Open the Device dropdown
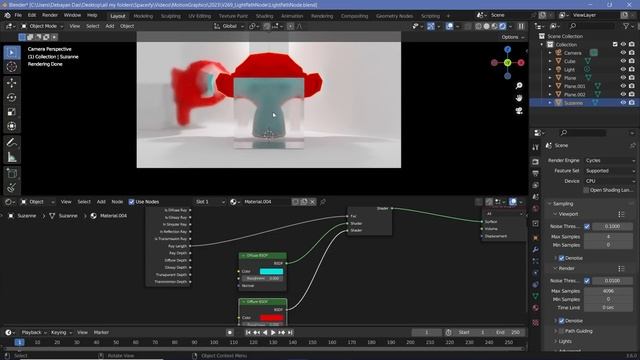 [x=610, y=181]
